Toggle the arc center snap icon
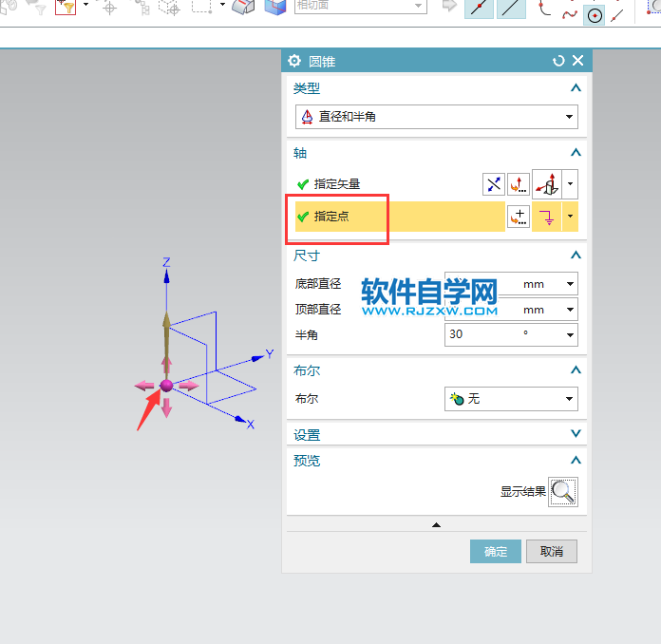The image size is (661, 644). pos(594,16)
